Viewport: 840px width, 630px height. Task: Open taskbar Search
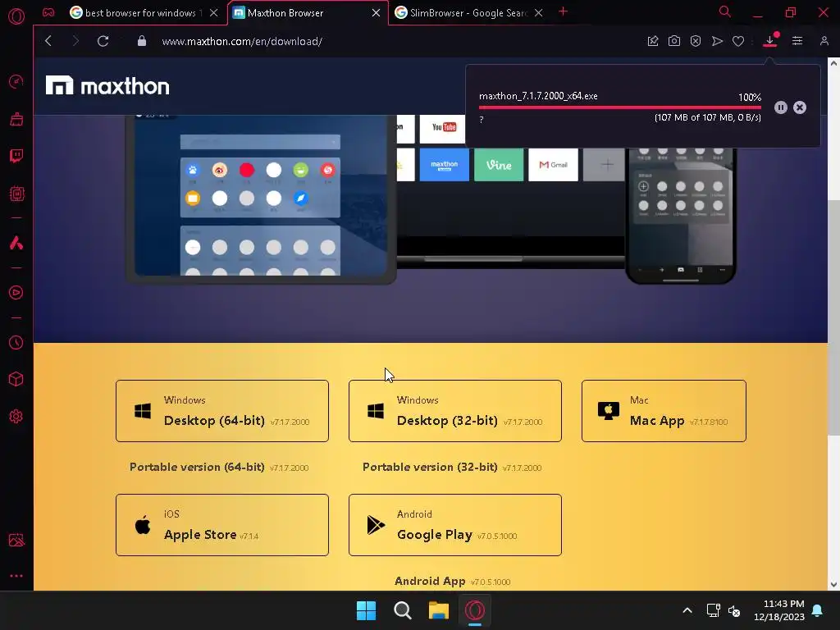pyautogui.click(x=402, y=610)
